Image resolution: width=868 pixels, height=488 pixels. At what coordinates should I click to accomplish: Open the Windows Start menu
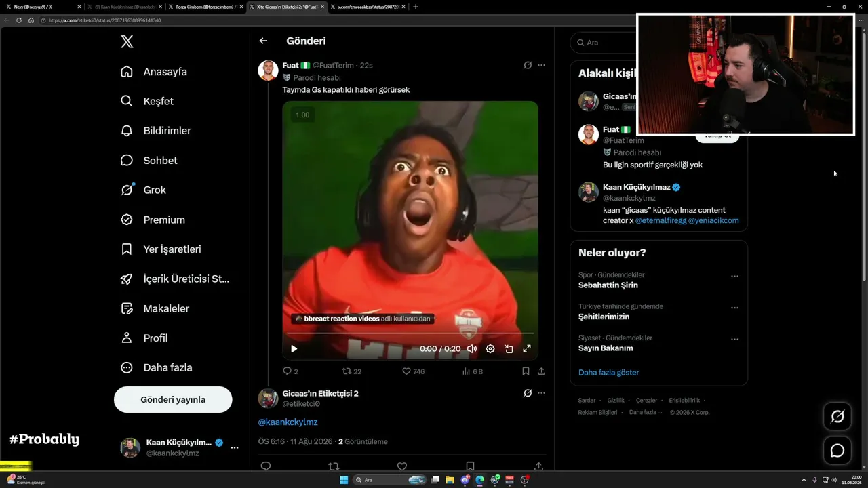tap(344, 480)
